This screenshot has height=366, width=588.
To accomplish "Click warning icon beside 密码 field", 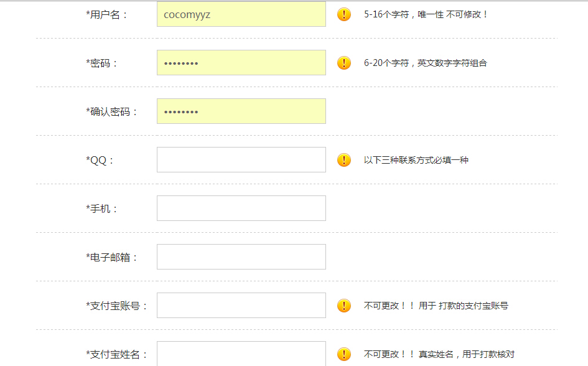I will [344, 63].
